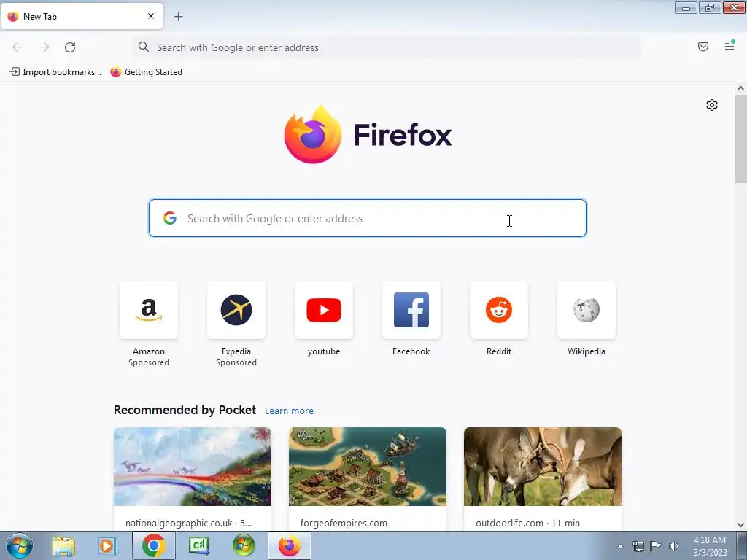747x560 pixels.
Task: Click Firefox taskbar button
Action: click(x=289, y=545)
